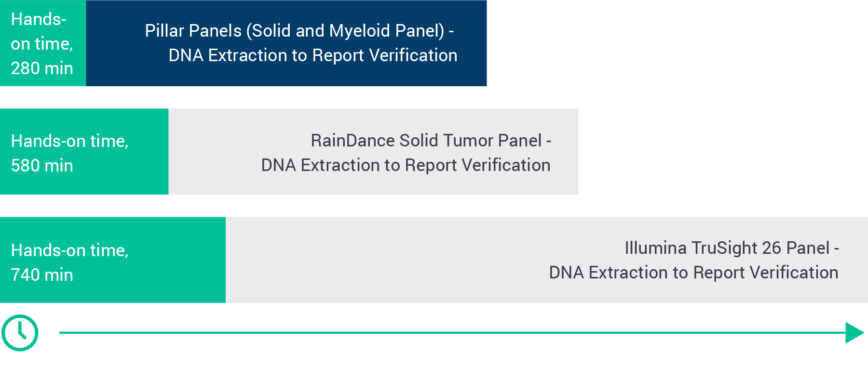Viewport: 868px width, 367px height.
Task: Select the 740 min hands-on time block
Action: point(112,260)
